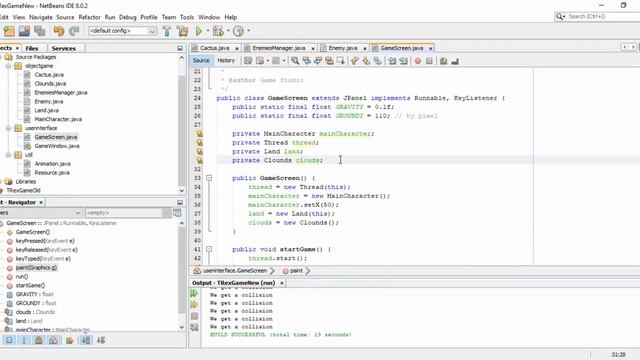Click the Find Selection magnifier icon in editor toolbar
640x360 pixels.
coord(295,61)
